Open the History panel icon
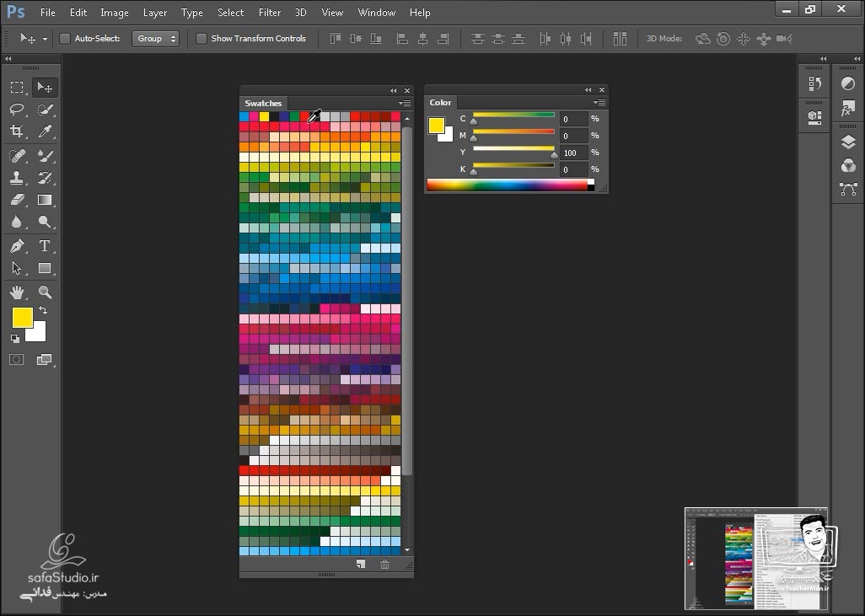This screenshot has height=616, width=865. click(x=814, y=83)
